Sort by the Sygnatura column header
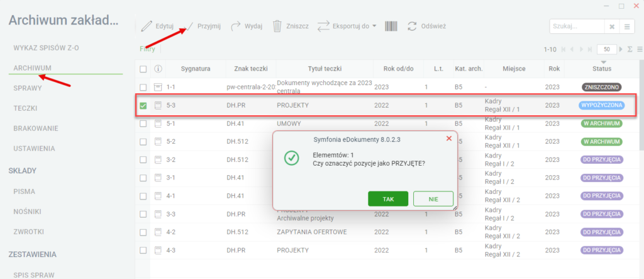The width and height of the screenshot is (644, 279). 196,69
